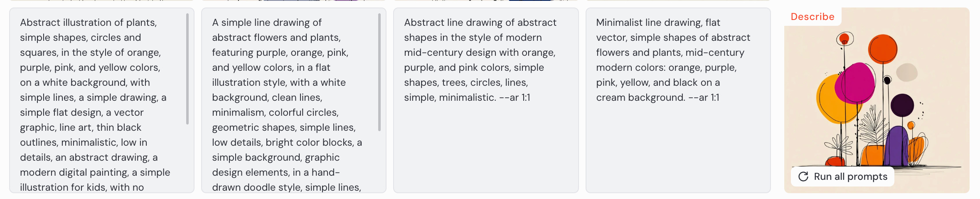
Task: Open the abstract flowers artwork thumbnail
Action: [877, 100]
